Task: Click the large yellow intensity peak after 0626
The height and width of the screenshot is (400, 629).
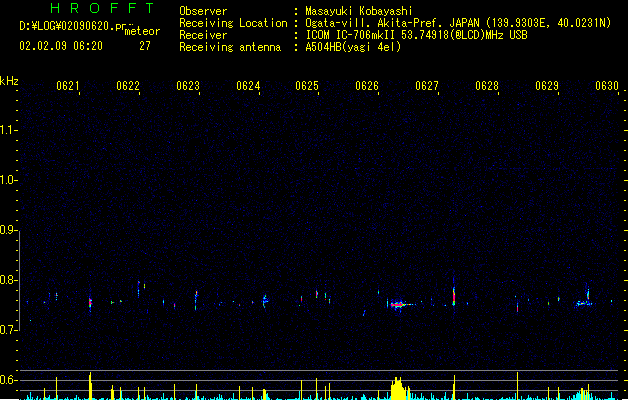Action: click(x=398, y=388)
